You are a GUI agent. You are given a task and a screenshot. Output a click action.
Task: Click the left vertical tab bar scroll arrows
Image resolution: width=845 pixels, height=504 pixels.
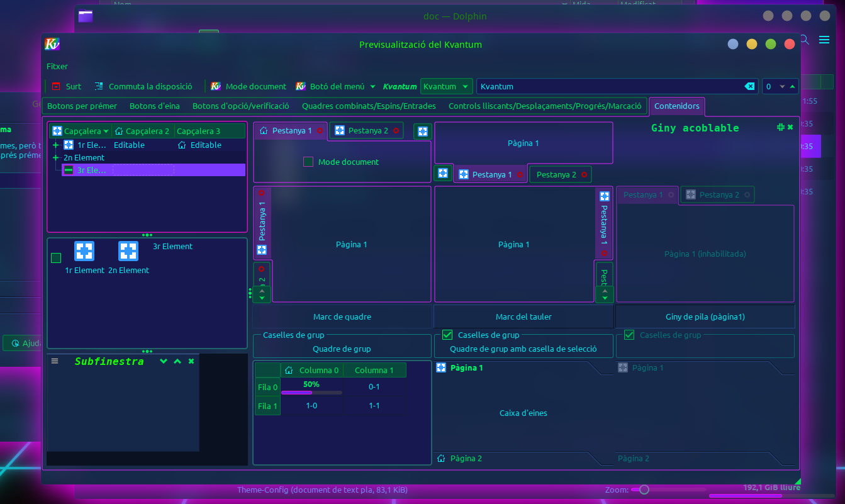[x=262, y=294]
